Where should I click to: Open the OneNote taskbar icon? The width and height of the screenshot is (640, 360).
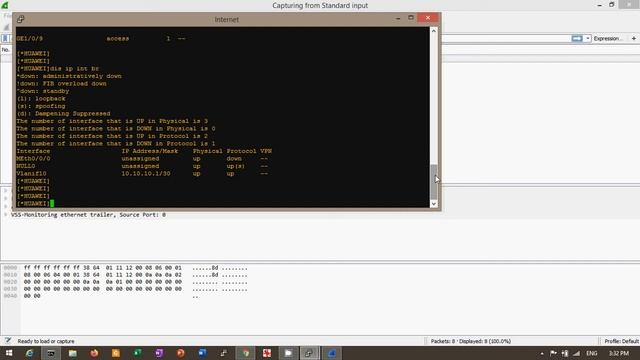point(159,353)
